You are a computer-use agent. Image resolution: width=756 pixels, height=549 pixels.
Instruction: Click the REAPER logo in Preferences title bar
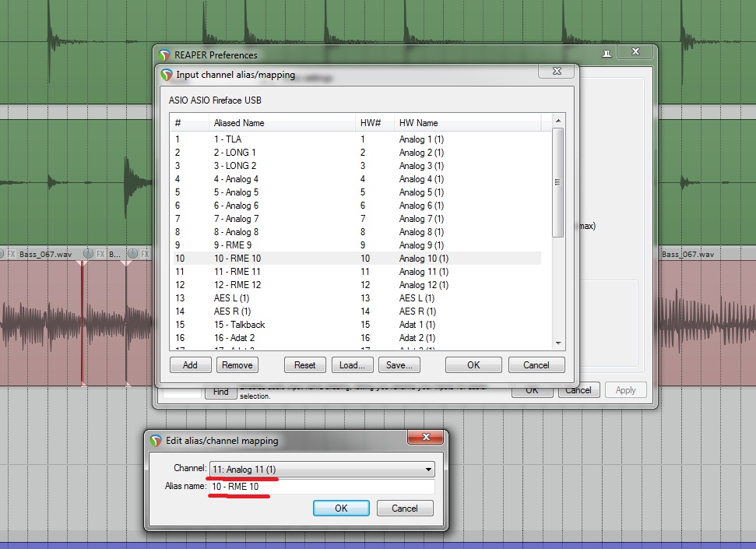pyautogui.click(x=164, y=55)
